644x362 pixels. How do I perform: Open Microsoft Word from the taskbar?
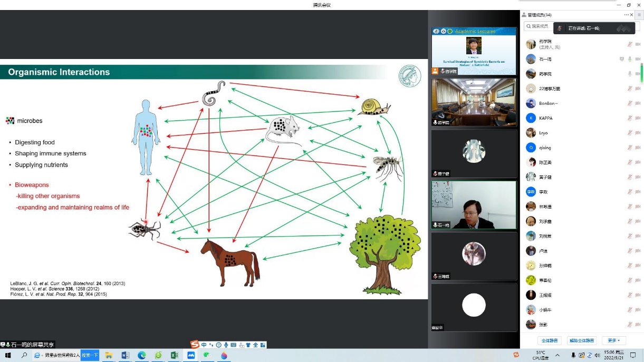(x=125, y=356)
